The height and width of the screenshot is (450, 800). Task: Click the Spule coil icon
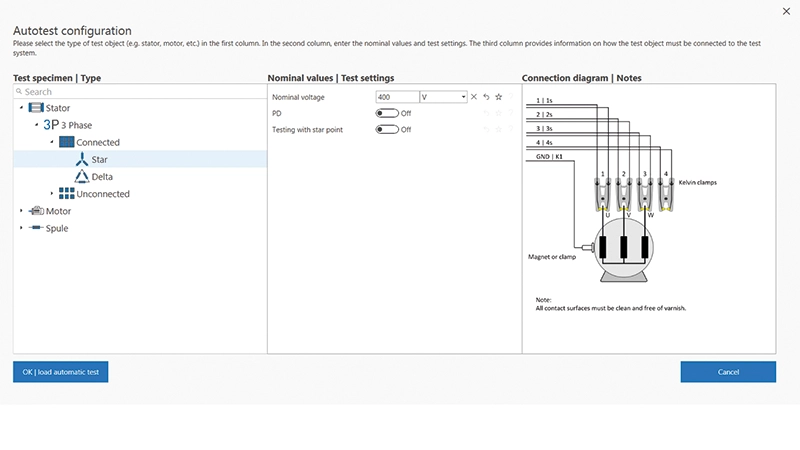(x=37, y=228)
